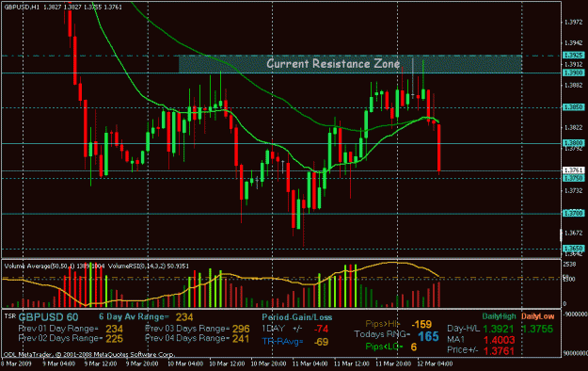Click the white 1.3761 current price tag on axis

click(574, 170)
